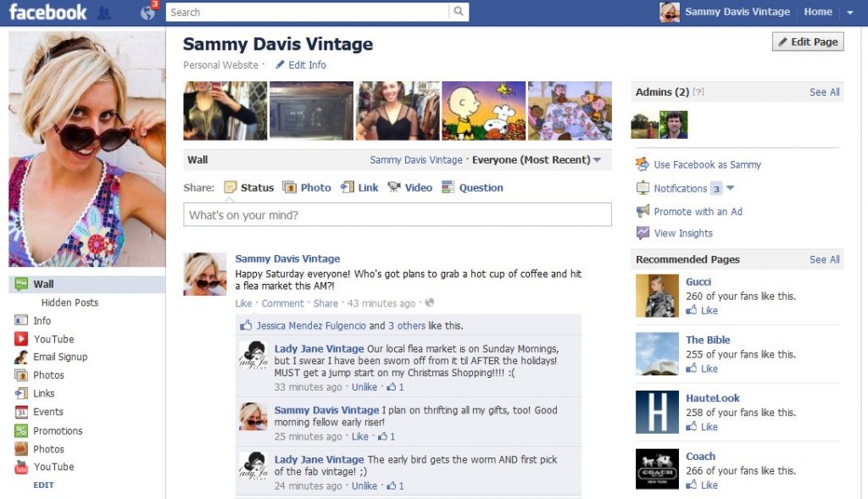Like the Gucci recommended page

point(702,310)
